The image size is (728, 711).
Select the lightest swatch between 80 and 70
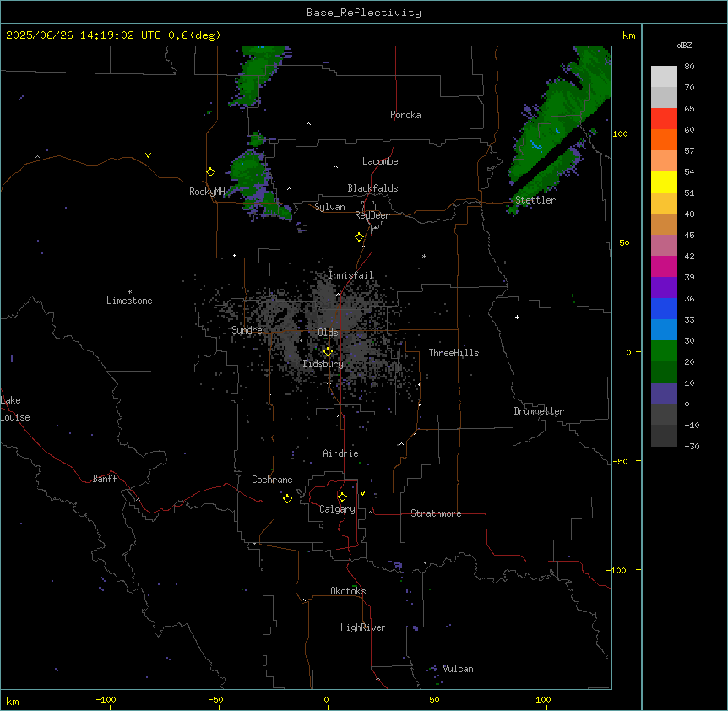pyautogui.click(x=664, y=77)
